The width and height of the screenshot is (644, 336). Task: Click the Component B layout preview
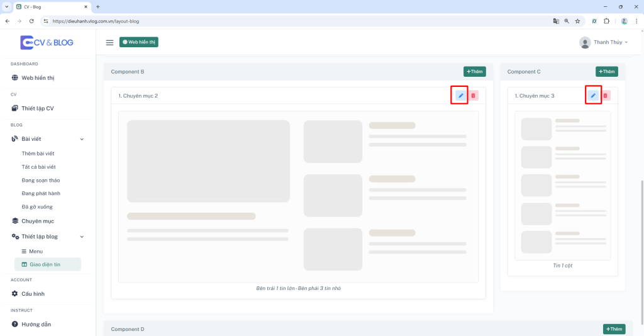point(298,197)
